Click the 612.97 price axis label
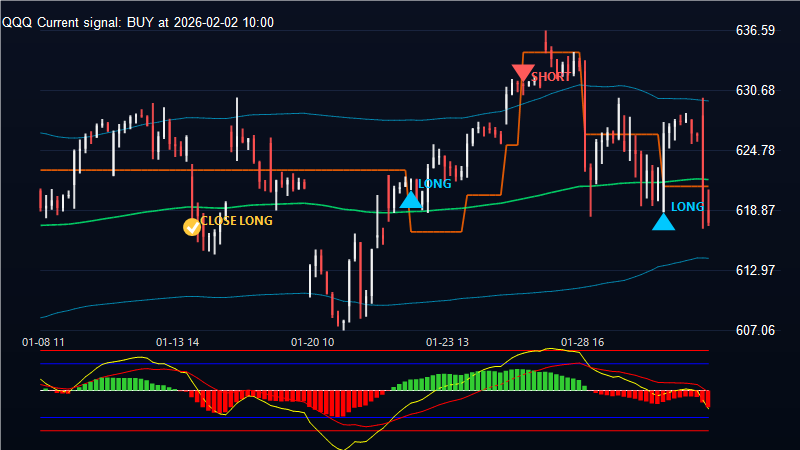Screen dimensions: 800x450 755,271
